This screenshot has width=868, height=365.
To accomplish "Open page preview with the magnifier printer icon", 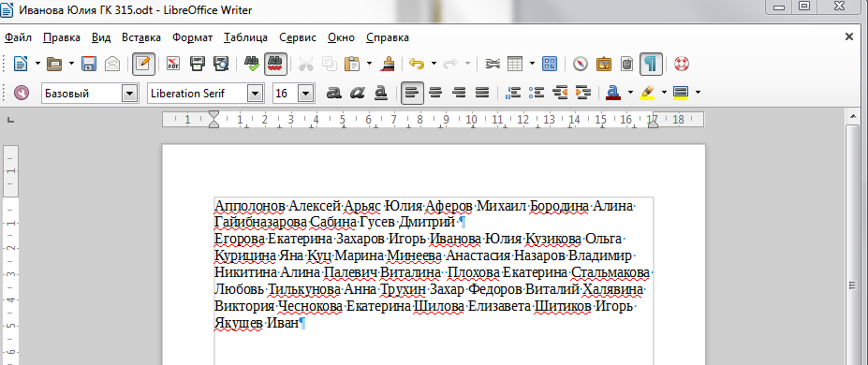I will pos(221,65).
